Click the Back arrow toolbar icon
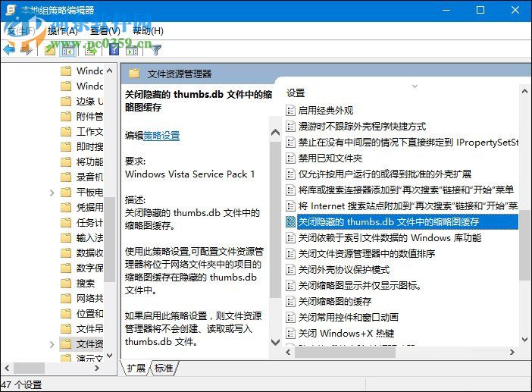 pos(9,50)
